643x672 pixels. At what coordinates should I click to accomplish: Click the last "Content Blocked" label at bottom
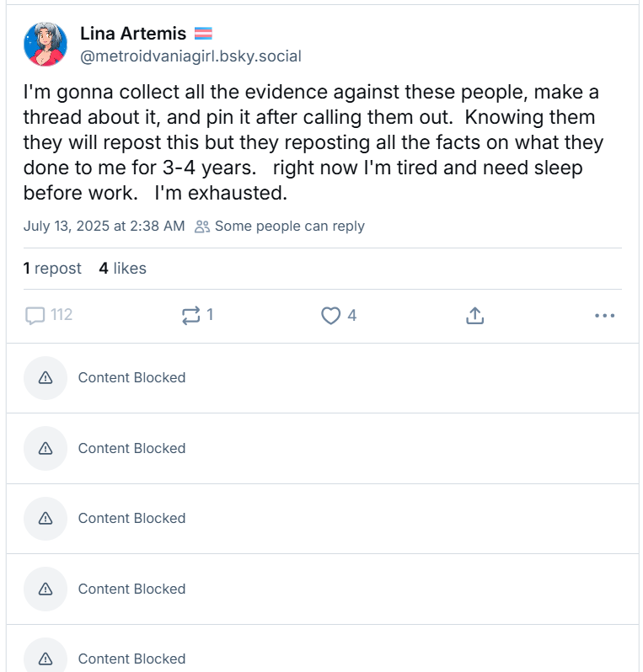[131, 659]
